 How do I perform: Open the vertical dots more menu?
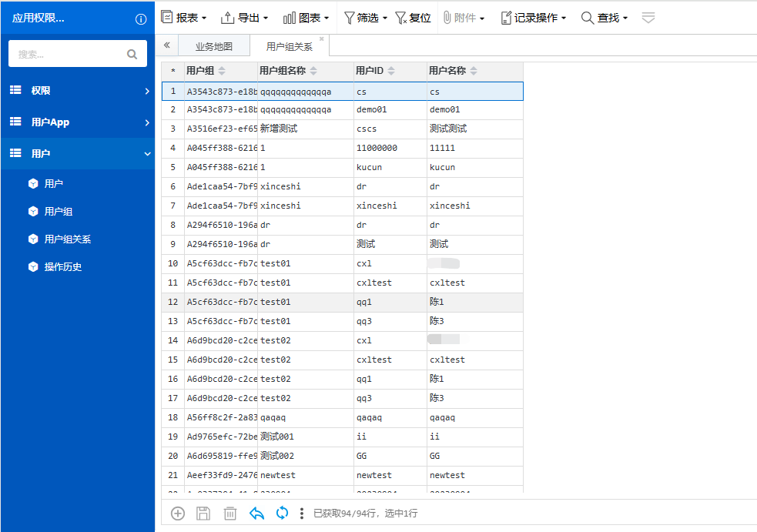click(x=302, y=514)
